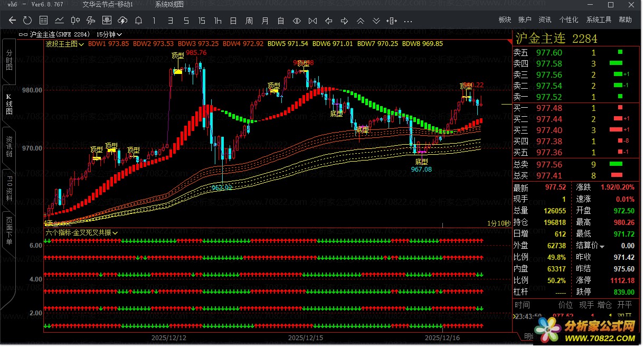Click the 沪金主连 2284 title
The height and width of the screenshot is (347, 644).
[556, 39]
